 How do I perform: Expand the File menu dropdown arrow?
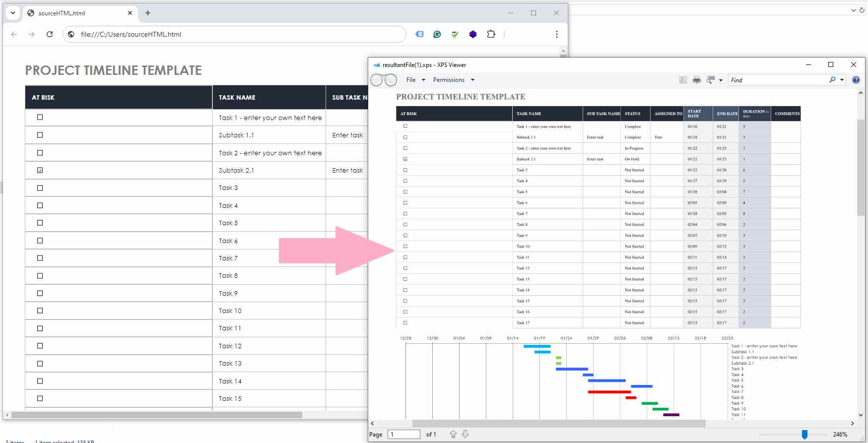pos(423,80)
